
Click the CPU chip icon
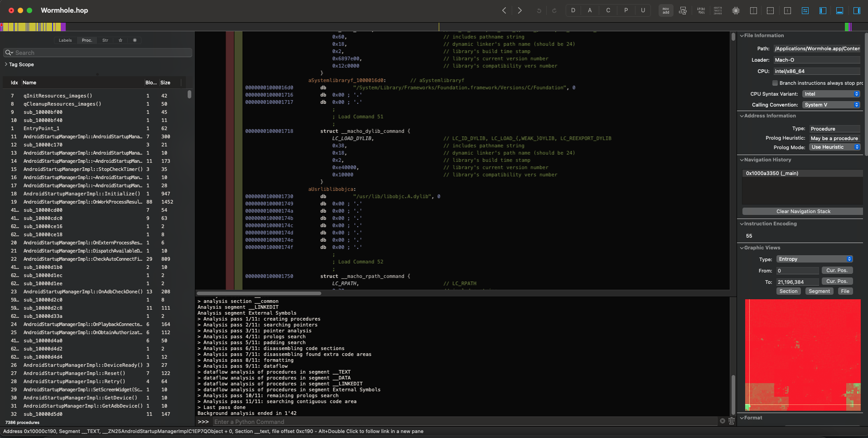point(736,10)
